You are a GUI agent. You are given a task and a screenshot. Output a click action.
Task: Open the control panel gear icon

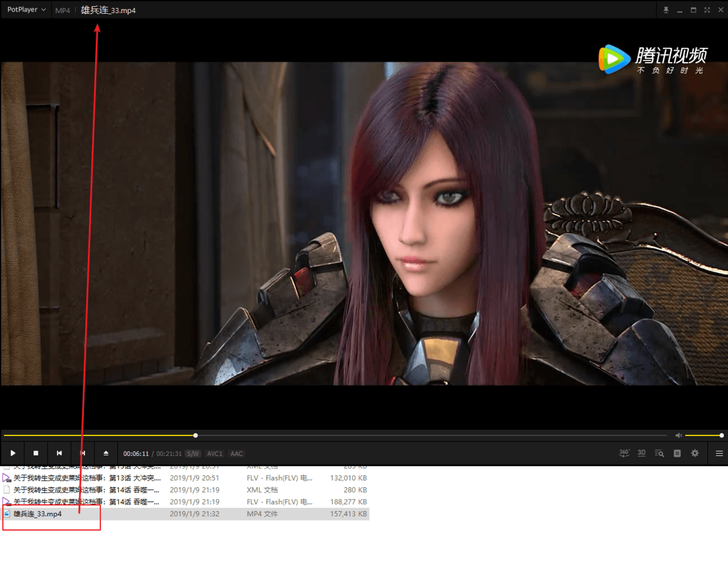[695, 453]
